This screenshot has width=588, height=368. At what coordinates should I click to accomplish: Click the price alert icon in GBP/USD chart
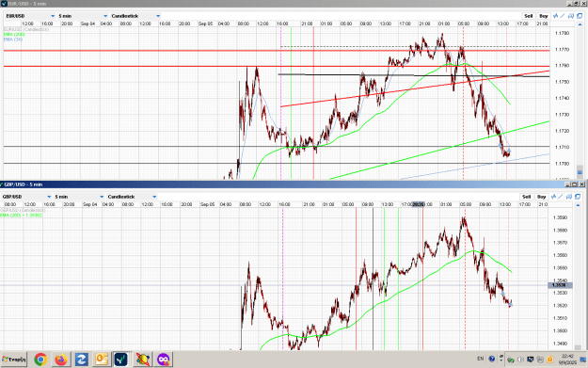569,197
